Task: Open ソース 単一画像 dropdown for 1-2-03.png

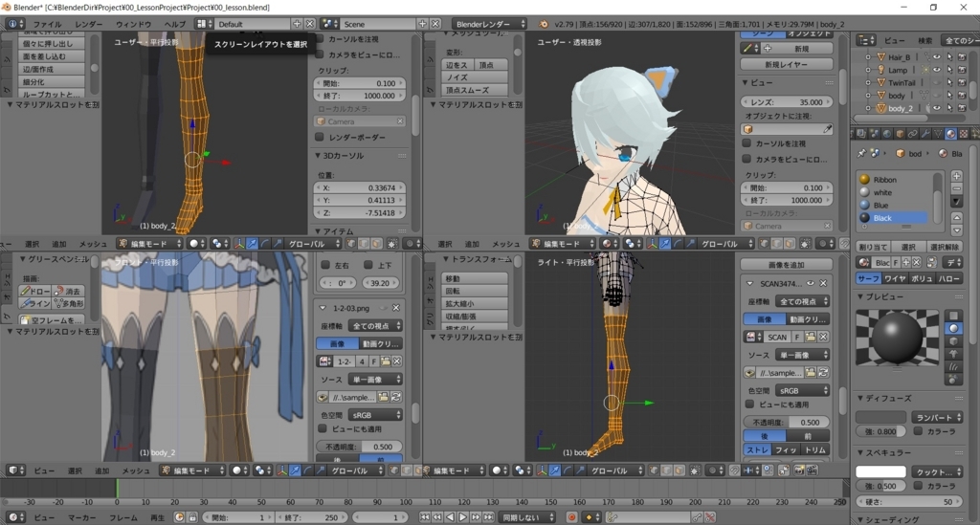Action: point(375,379)
